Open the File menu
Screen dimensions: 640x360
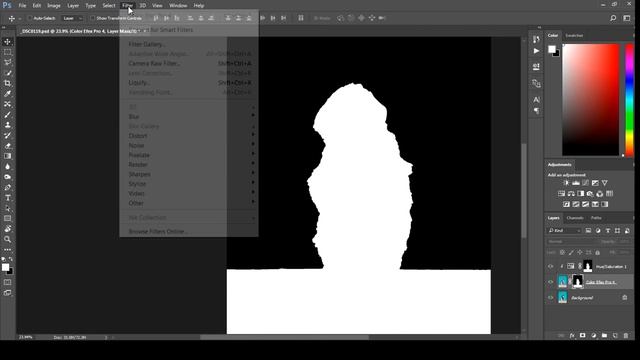[22, 6]
